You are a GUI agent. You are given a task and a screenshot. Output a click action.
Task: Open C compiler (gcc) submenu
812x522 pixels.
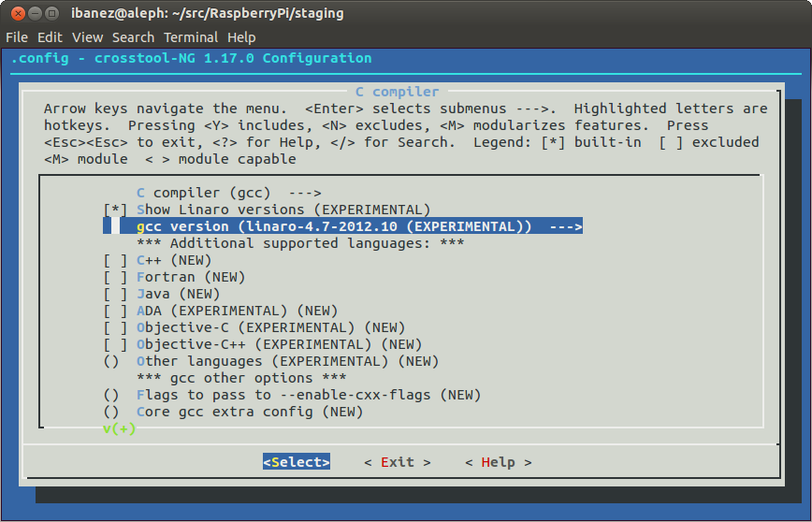229,193
